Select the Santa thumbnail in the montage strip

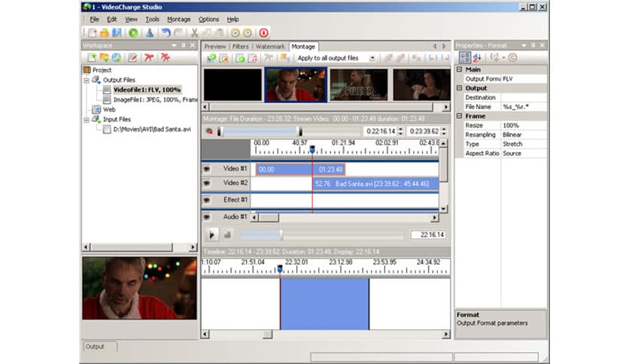296,85
